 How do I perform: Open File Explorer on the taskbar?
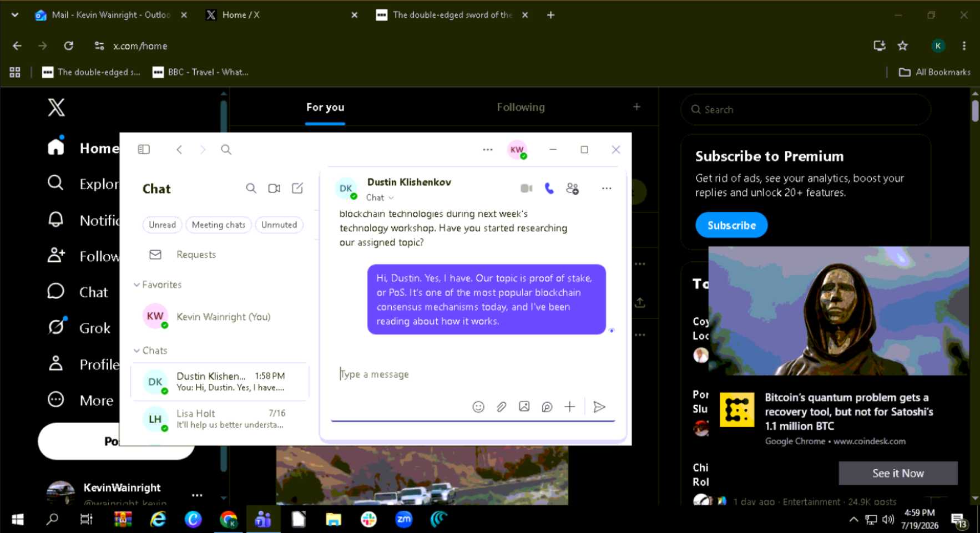point(333,520)
